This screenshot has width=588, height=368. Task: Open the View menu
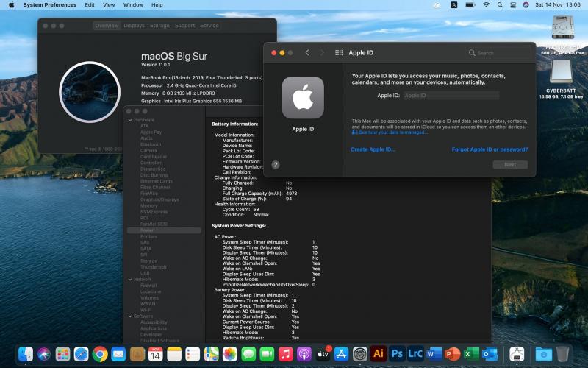coord(109,5)
